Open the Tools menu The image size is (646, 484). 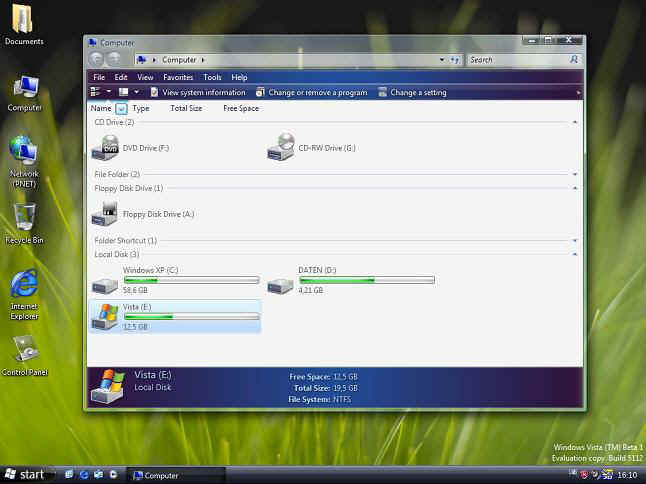click(212, 77)
